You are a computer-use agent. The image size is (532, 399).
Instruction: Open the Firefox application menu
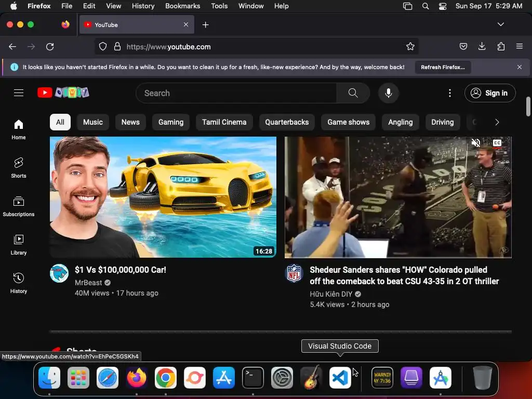[x=520, y=46]
